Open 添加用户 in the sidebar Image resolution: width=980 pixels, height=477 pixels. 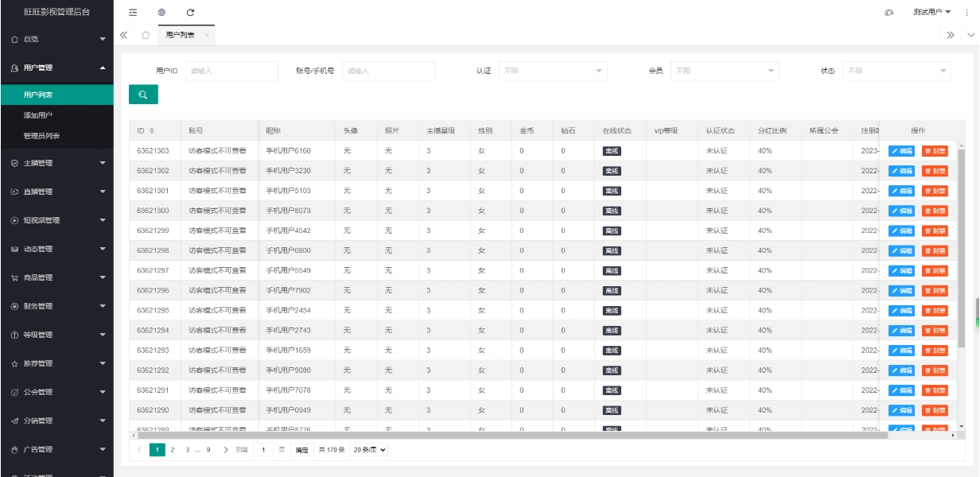point(56,115)
